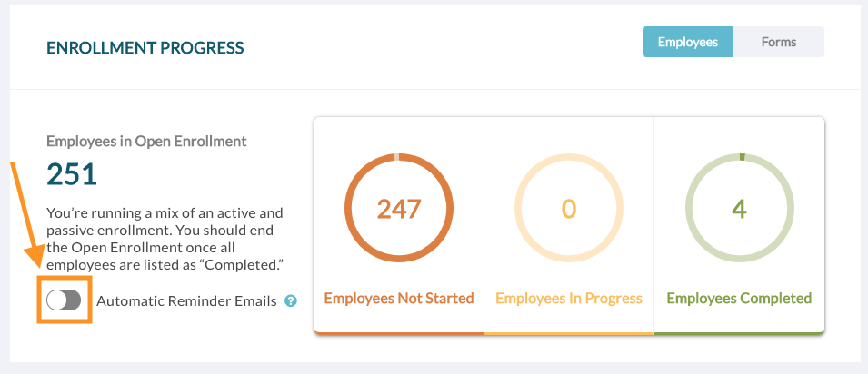Toggle the Automatic Reminder Emails switch
This screenshot has width=868, height=374.
point(64,301)
